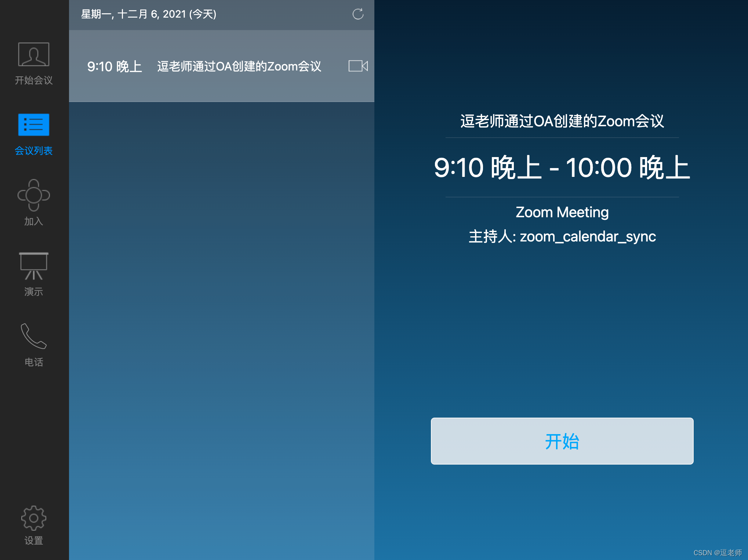Select the 9:10 晚上 meeting time entry
Screen dimensions: 748x560
115,66
